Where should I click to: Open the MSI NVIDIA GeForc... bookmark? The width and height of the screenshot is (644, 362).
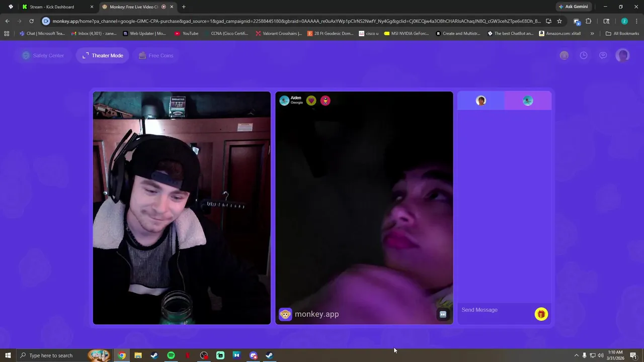[407, 33]
